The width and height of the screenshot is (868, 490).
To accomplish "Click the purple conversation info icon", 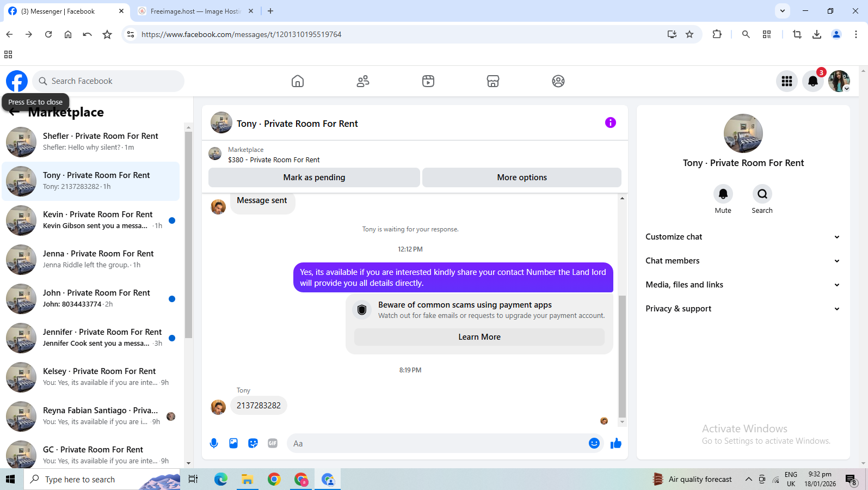I will pyautogui.click(x=611, y=122).
